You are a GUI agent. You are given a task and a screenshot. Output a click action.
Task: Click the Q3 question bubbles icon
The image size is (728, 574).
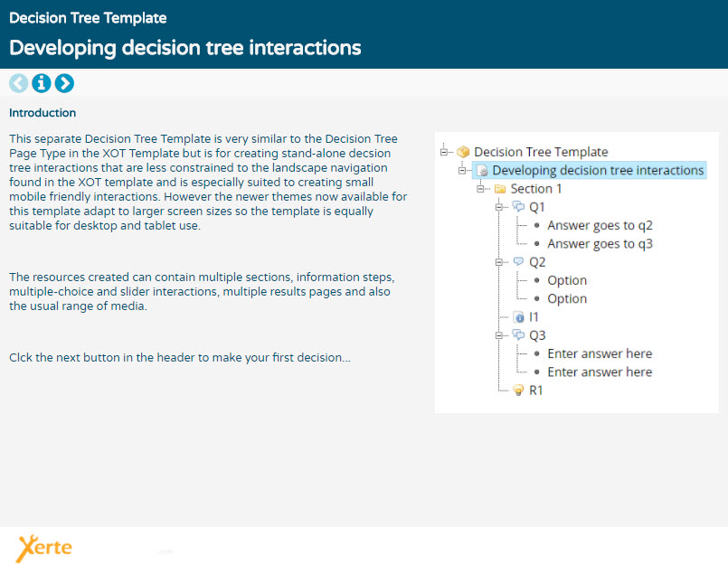coord(518,335)
